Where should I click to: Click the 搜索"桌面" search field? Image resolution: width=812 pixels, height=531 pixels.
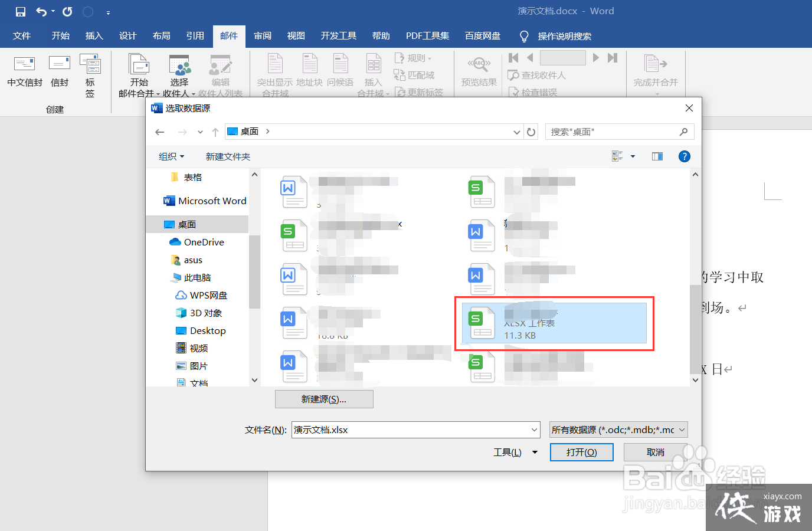click(620, 132)
